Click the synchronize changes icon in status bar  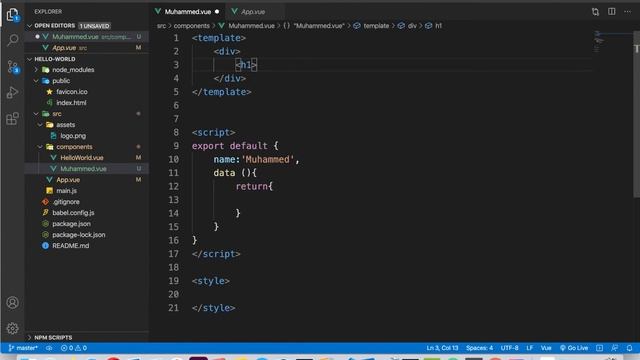(x=49, y=348)
